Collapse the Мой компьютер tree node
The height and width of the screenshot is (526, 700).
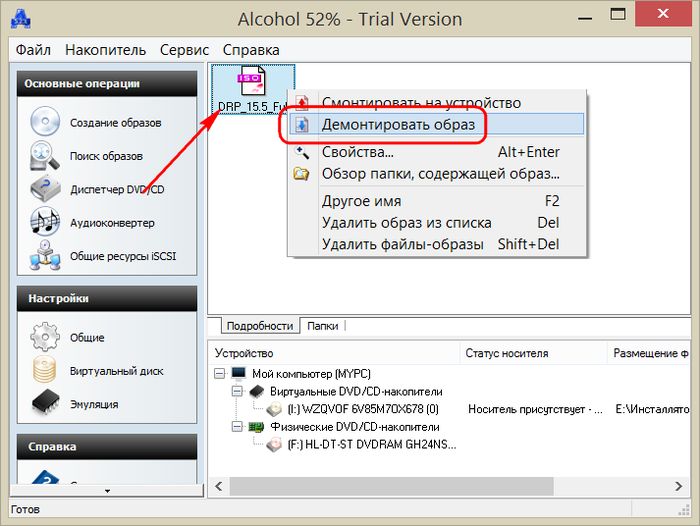click(220, 373)
